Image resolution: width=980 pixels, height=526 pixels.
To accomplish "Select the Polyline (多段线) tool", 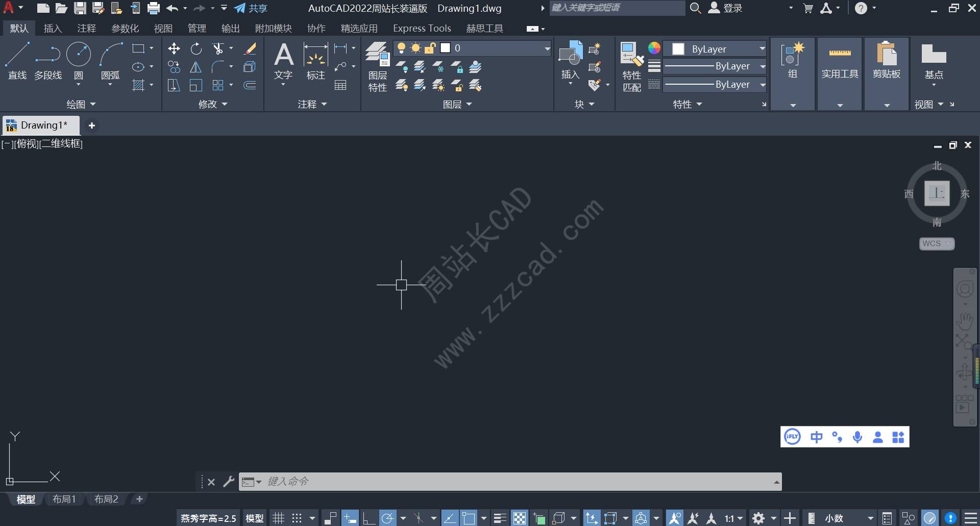I will (x=48, y=61).
